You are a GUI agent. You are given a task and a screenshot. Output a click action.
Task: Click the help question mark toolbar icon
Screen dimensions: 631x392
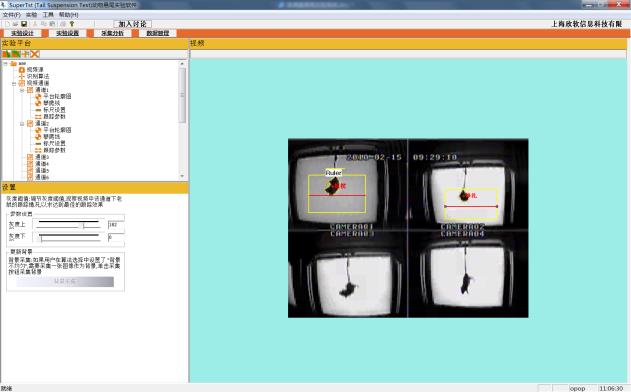coord(72,24)
